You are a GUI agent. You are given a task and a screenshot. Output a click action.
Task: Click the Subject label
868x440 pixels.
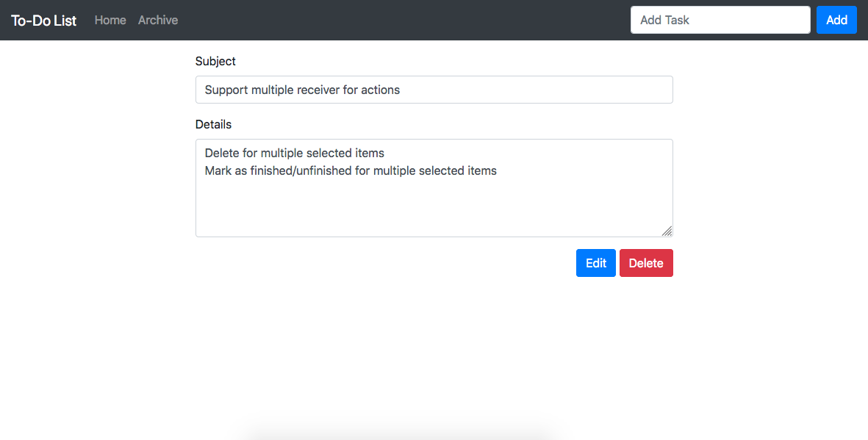click(215, 62)
